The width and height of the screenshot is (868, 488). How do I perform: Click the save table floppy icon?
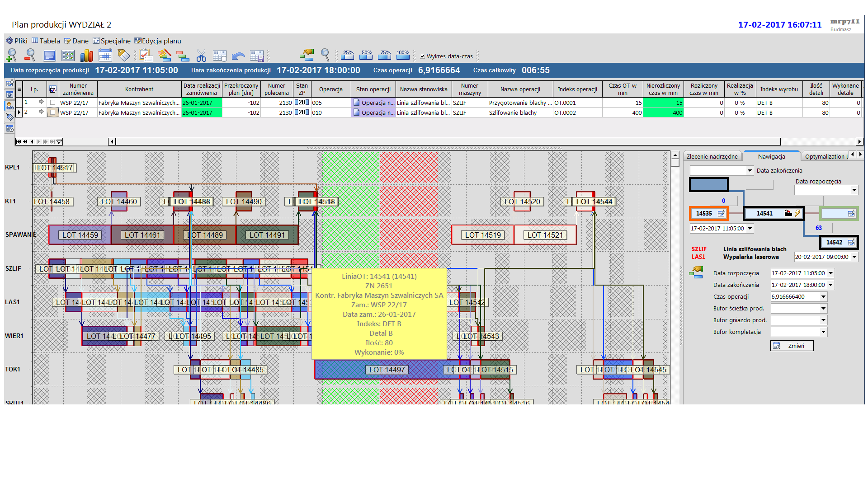257,56
